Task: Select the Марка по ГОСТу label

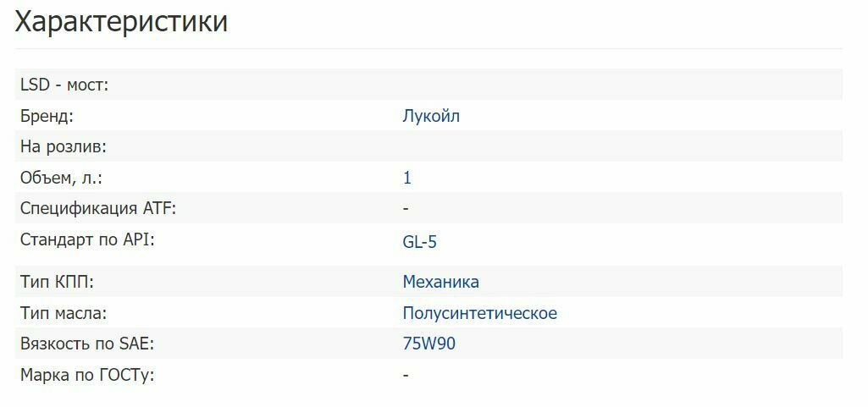Action: point(87,375)
